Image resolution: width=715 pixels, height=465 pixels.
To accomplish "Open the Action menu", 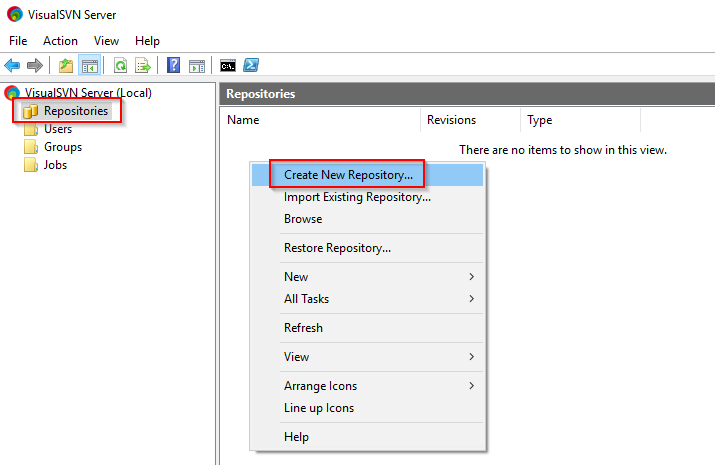I will click(60, 41).
